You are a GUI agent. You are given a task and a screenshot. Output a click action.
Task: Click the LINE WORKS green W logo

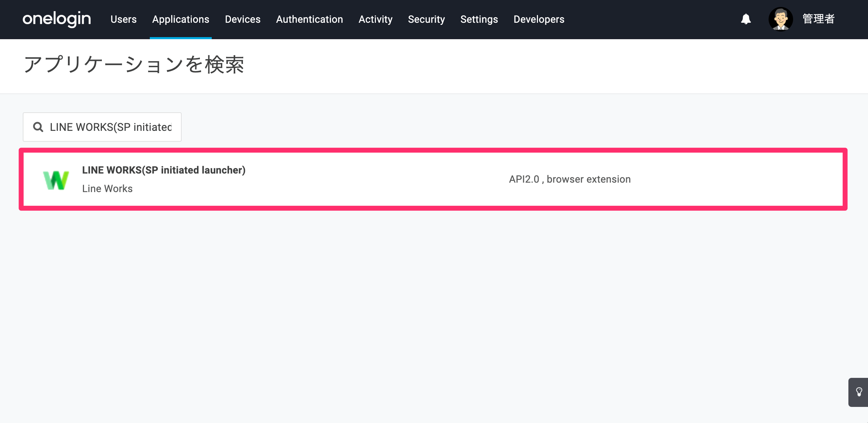(56, 180)
